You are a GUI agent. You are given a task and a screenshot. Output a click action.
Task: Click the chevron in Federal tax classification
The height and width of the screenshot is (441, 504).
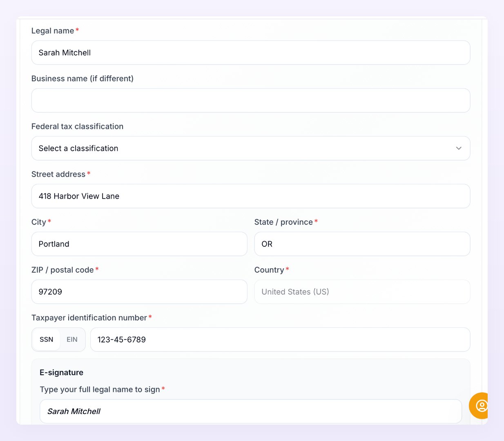tap(459, 148)
